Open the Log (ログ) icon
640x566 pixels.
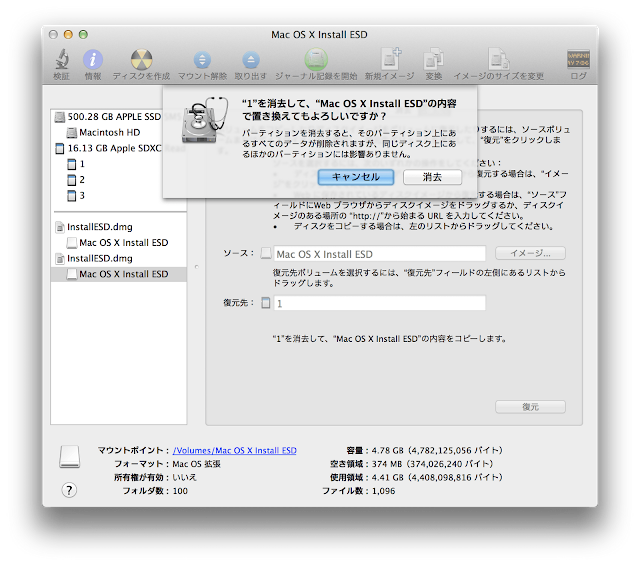(578, 60)
